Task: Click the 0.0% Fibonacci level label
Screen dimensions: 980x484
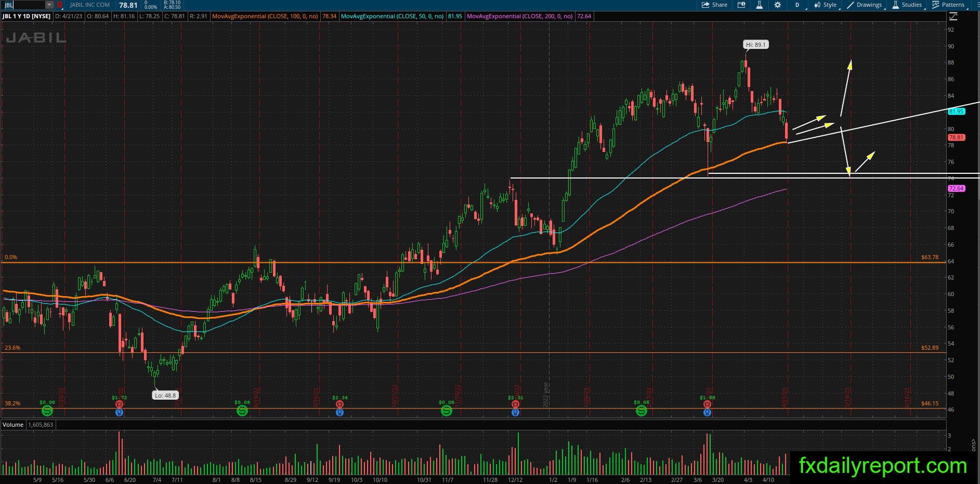Action: (x=11, y=257)
